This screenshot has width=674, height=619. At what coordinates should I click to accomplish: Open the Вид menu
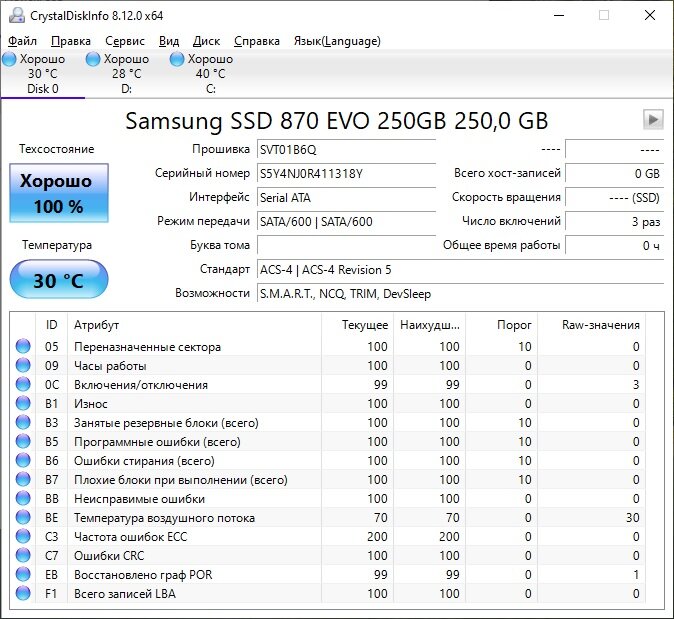point(169,41)
